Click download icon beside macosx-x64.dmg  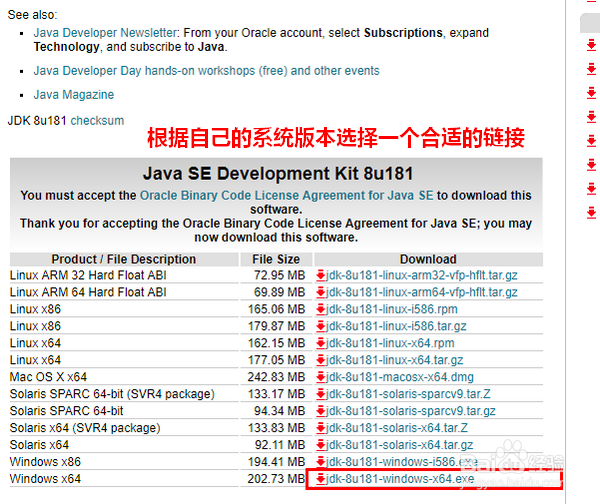(320, 377)
